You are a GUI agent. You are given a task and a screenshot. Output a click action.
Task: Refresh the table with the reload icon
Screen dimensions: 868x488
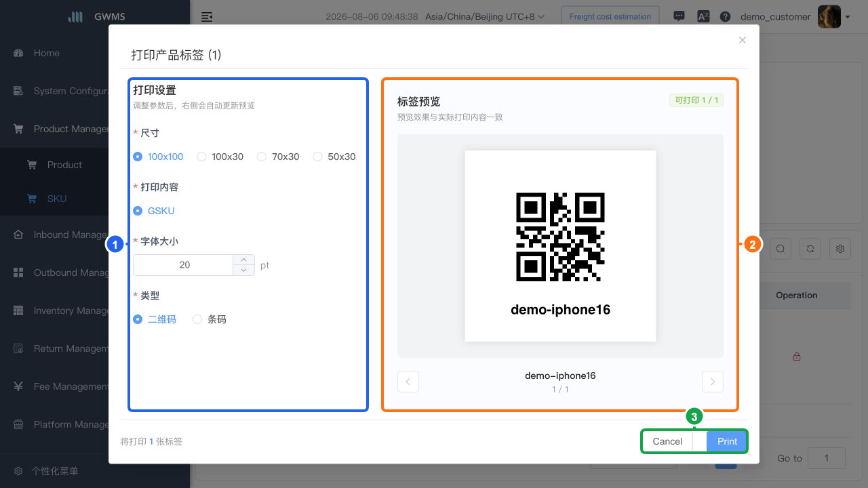point(810,249)
